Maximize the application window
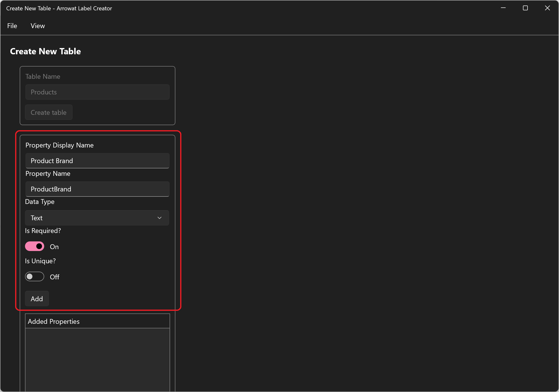 point(525,8)
